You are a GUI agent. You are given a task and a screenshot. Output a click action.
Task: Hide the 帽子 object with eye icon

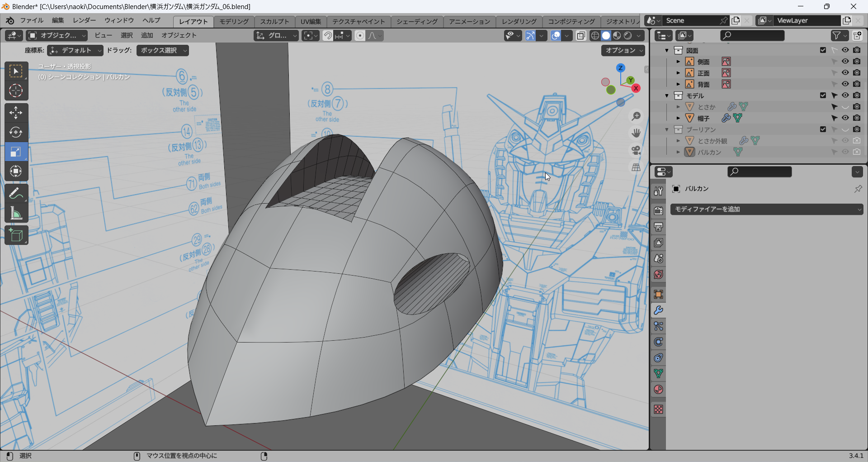pos(845,118)
